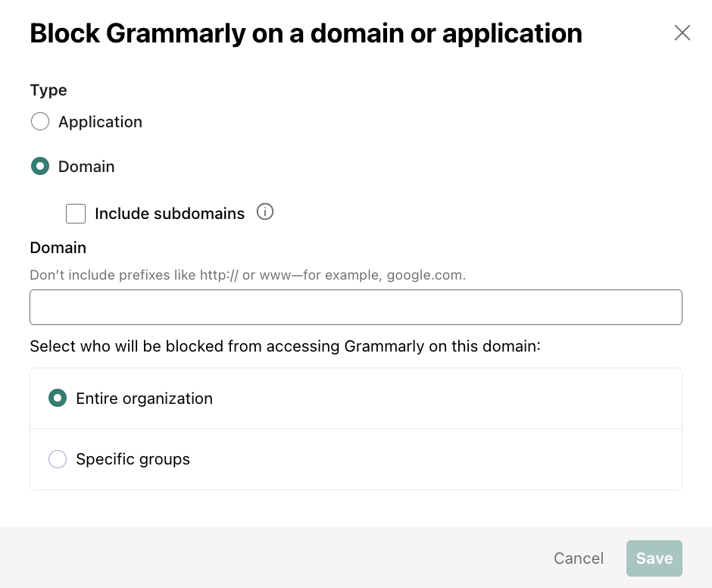Click the "Application" option label text
712x588 pixels.
pyautogui.click(x=100, y=122)
